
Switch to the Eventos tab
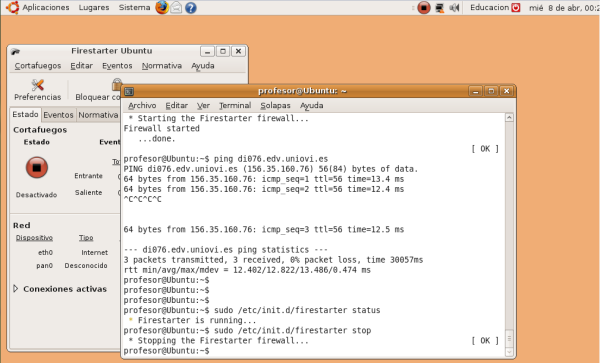click(x=58, y=115)
